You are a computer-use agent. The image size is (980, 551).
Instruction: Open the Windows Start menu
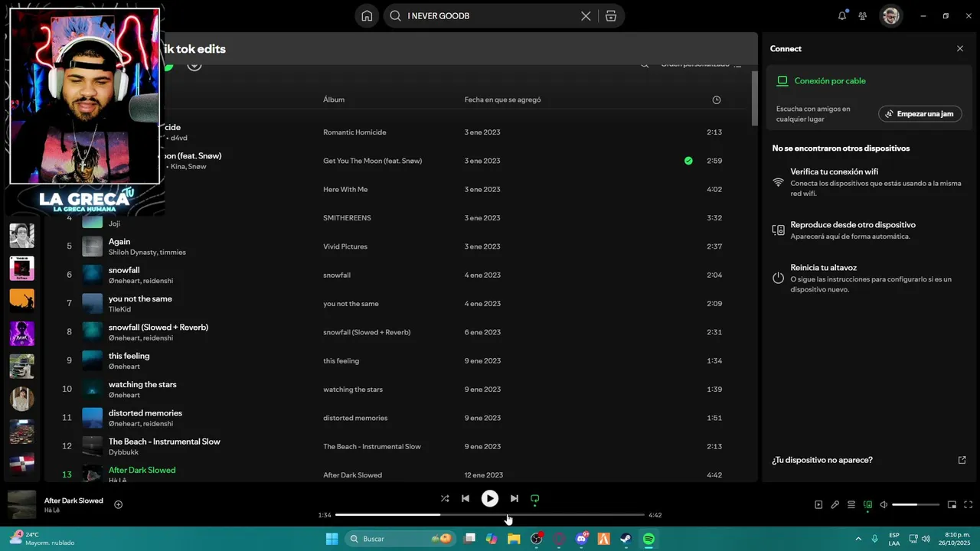332,539
